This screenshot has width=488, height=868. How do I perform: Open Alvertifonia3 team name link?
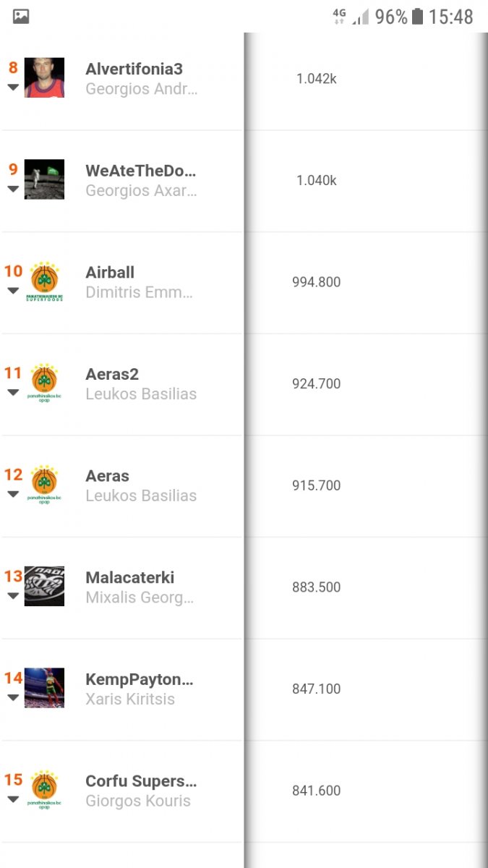134,69
